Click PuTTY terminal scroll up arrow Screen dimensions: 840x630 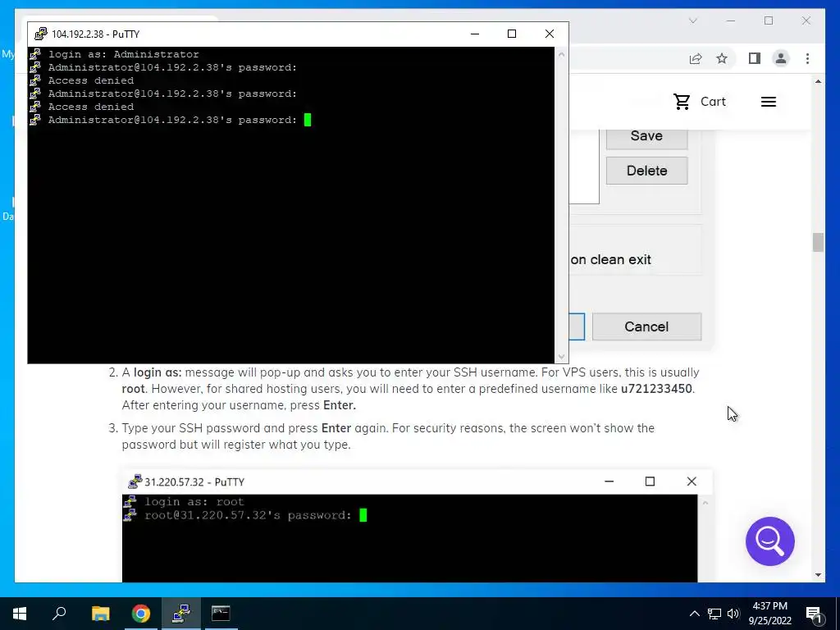click(x=561, y=54)
